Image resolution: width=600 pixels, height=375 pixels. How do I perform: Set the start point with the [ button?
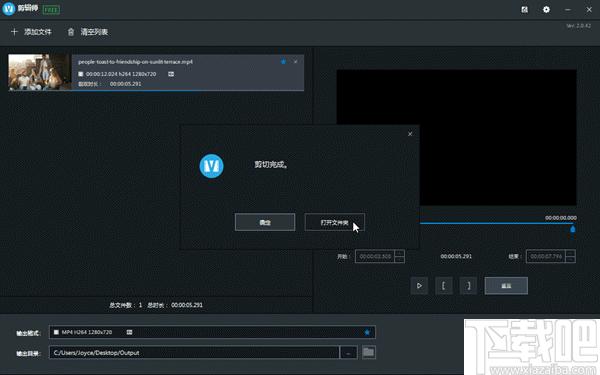coord(443,286)
